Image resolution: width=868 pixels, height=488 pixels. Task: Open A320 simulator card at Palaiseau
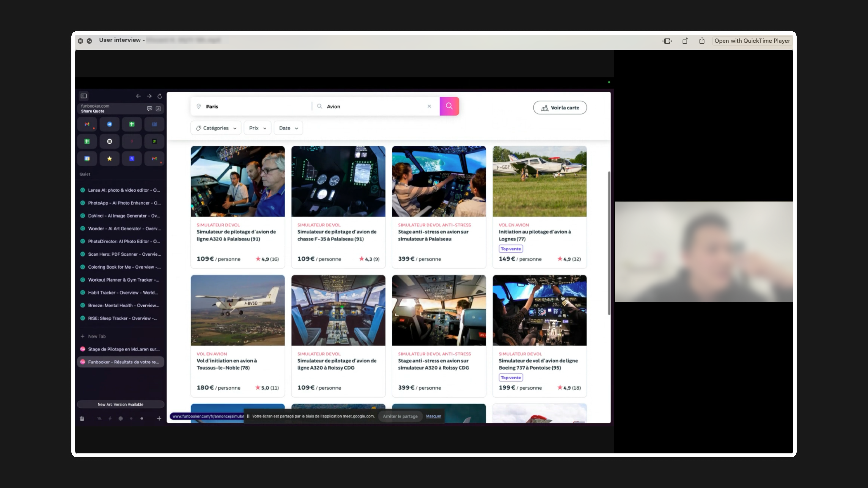pyautogui.click(x=237, y=207)
